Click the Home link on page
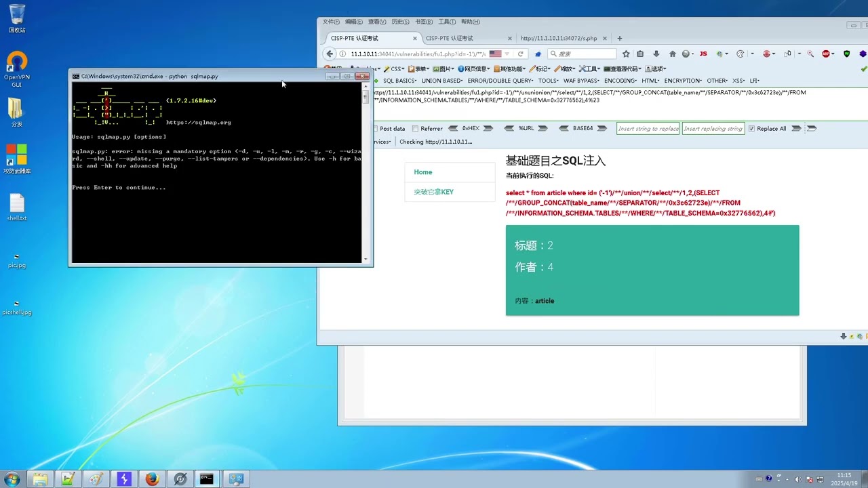The width and height of the screenshot is (868, 488). pos(423,172)
